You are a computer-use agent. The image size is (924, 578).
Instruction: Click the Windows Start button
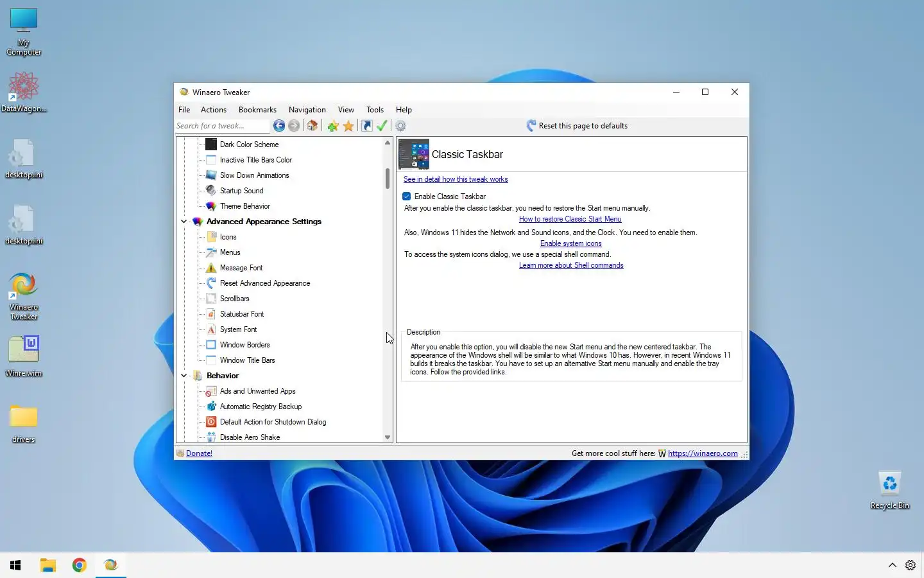(x=15, y=565)
